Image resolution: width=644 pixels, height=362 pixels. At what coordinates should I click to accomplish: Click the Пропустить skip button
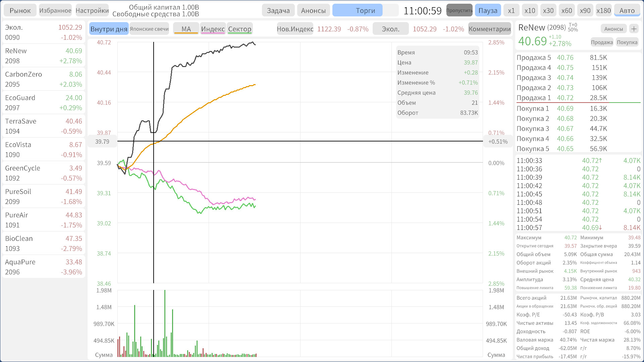coord(459,10)
